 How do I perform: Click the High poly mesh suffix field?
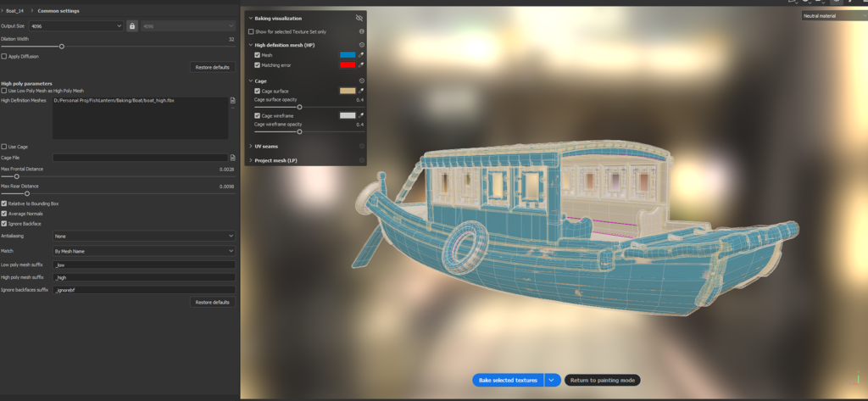[144, 277]
